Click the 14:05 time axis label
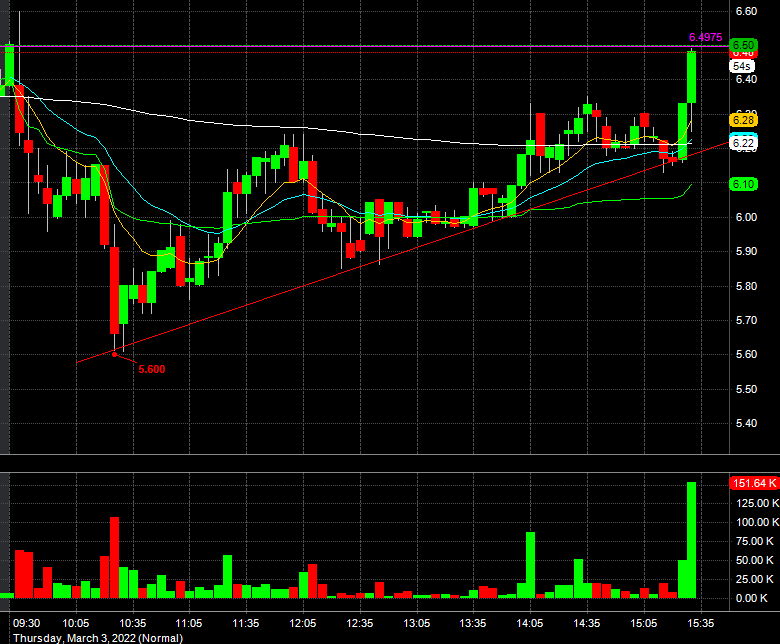This screenshot has width=780, height=644. pos(530,623)
